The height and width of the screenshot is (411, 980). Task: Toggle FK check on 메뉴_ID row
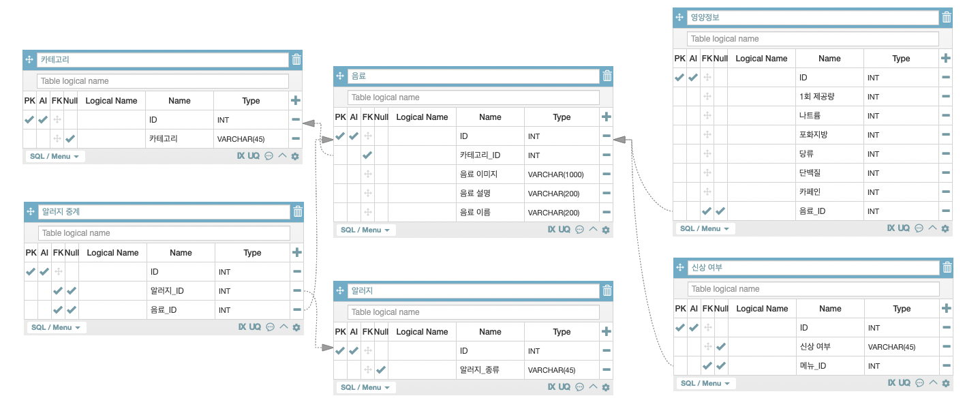tap(707, 366)
